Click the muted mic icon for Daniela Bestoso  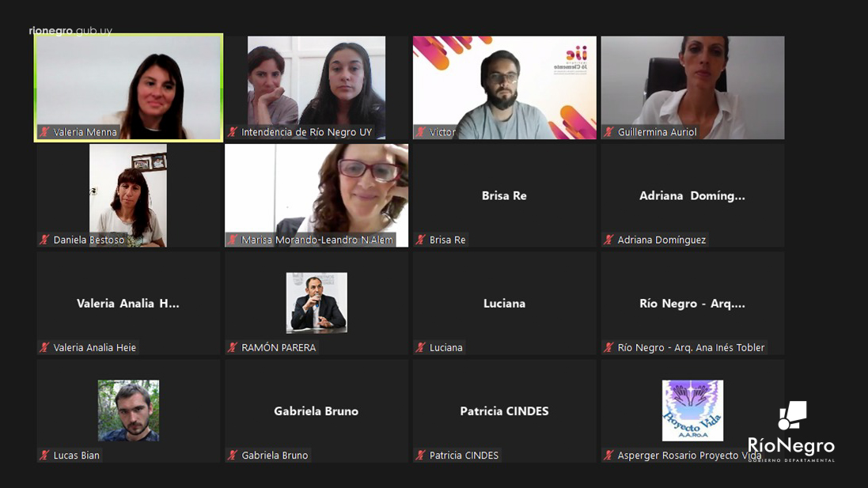coord(44,240)
